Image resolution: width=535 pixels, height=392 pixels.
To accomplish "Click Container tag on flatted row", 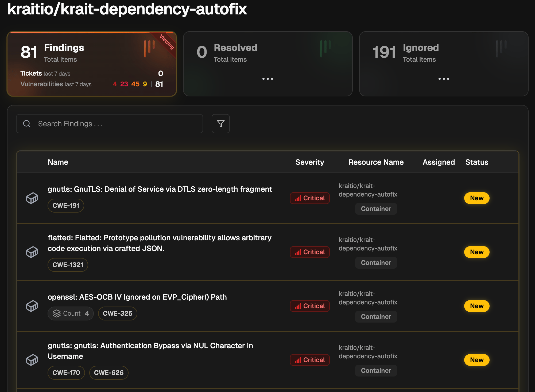I will pos(376,263).
